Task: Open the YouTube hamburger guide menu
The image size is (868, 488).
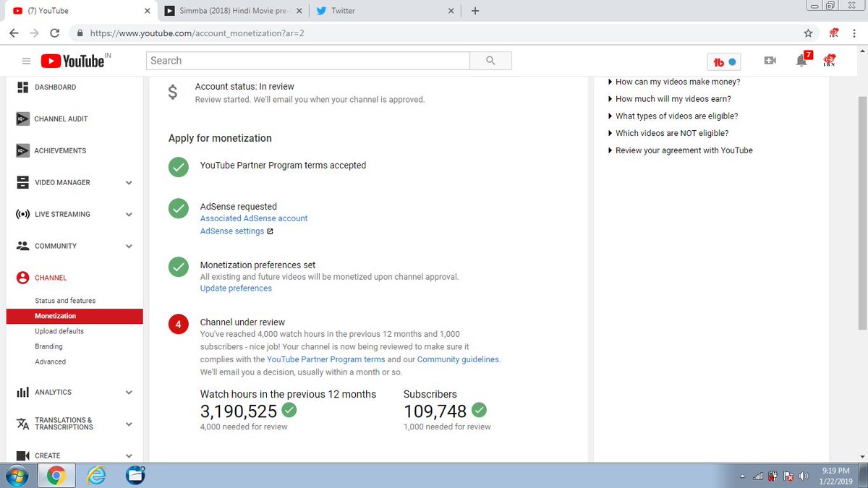Action: [x=27, y=61]
